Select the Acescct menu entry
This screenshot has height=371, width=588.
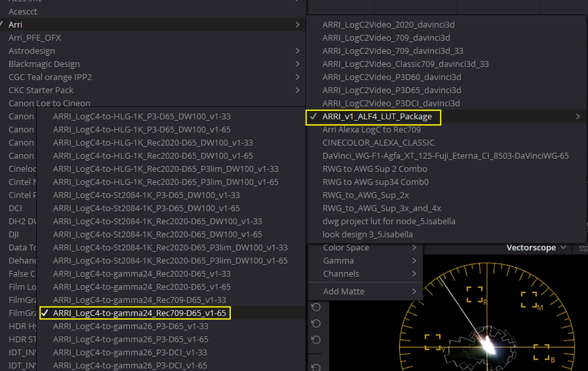click(x=153, y=12)
